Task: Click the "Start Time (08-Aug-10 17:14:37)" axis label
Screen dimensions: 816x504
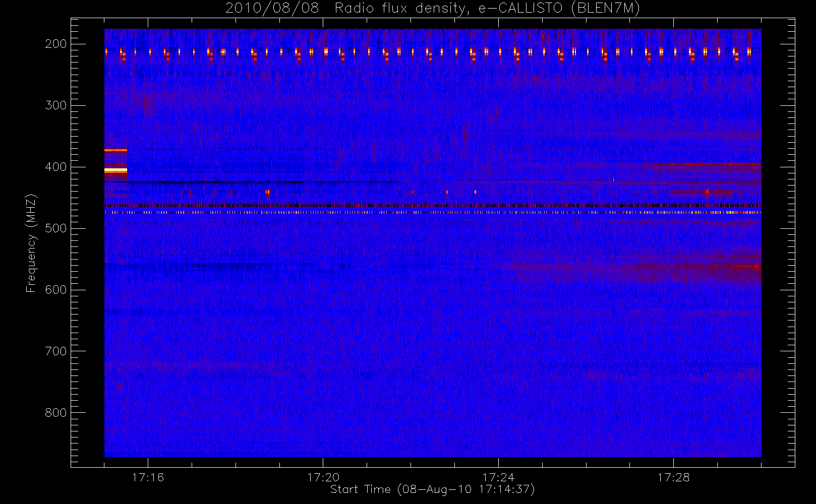Action: 432,489
